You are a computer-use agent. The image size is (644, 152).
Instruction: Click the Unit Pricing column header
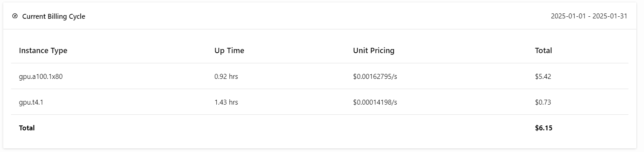[x=374, y=51]
